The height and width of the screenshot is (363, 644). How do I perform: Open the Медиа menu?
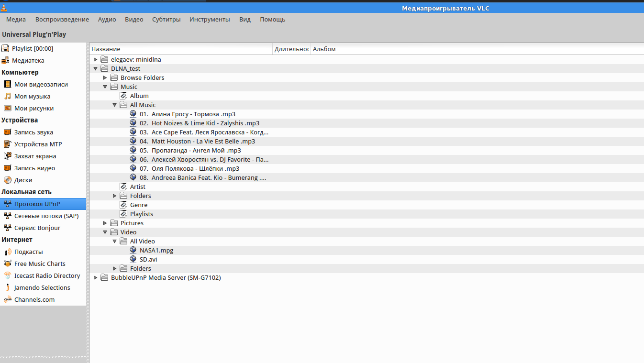pyautogui.click(x=16, y=20)
